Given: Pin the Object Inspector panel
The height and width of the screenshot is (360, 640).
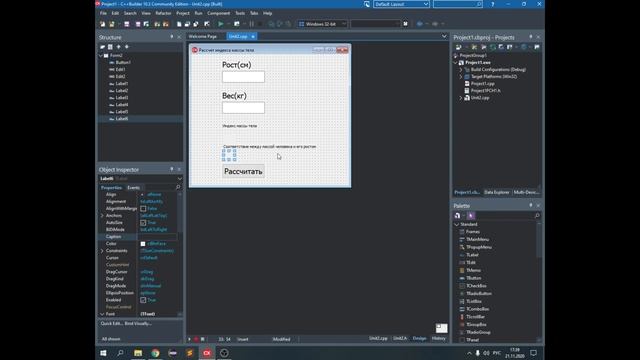Looking at the screenshot, I should pyautogui.click(x=172, y=169).
